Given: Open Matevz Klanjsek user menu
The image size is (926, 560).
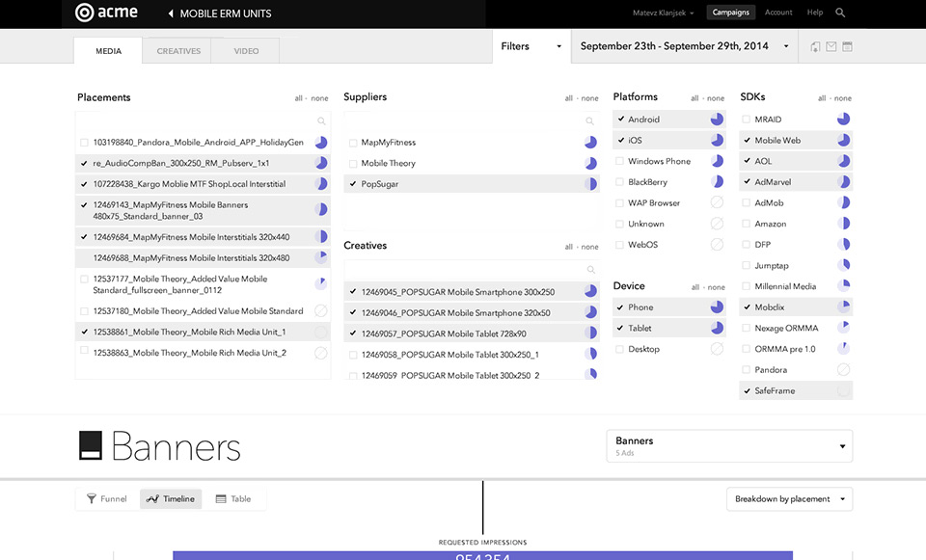Looking at the screenshot, I should [664, 13].
